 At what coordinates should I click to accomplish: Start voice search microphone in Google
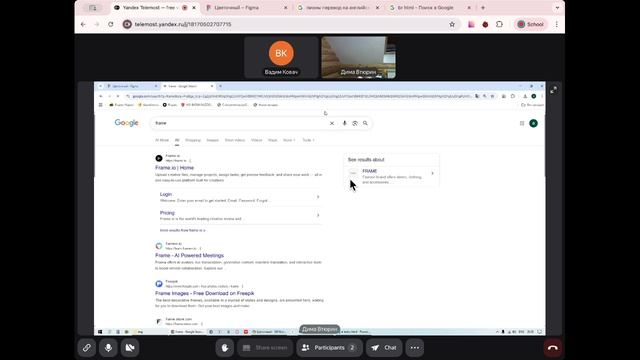click(344, 123)
